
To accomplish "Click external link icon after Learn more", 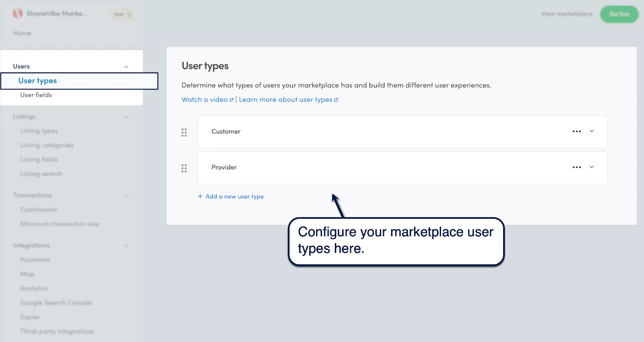I will (x=336, y=100).
